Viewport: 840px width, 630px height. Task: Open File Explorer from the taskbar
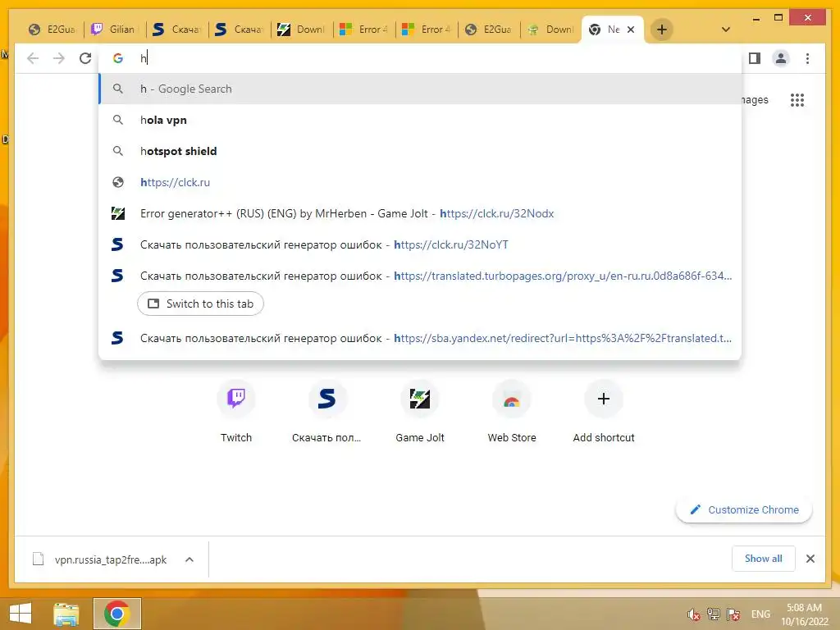click(66, 614)
